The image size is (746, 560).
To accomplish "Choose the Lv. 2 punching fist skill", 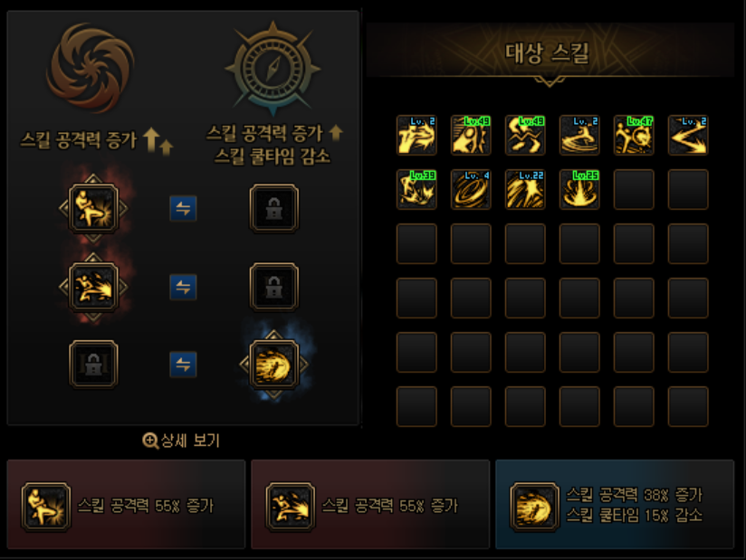I will point(416,135).
